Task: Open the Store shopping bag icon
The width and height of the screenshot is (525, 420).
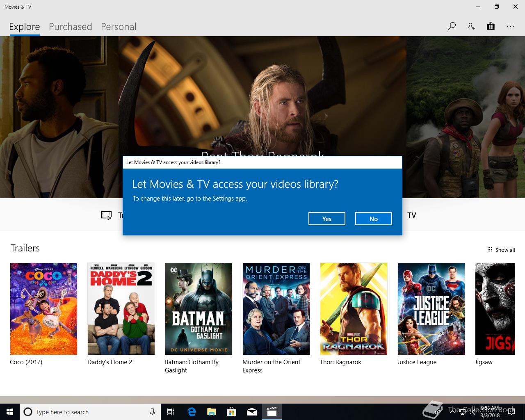Action: coord(491,27)
